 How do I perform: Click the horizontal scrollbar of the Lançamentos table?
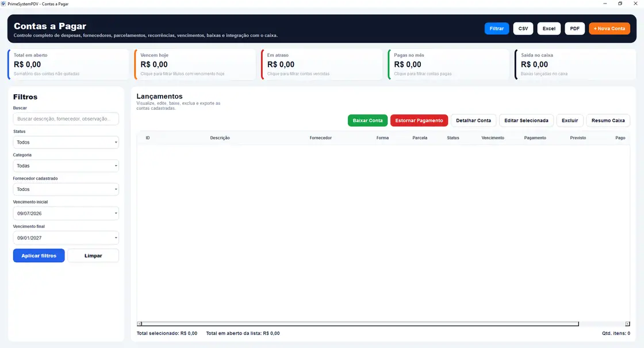360,324
